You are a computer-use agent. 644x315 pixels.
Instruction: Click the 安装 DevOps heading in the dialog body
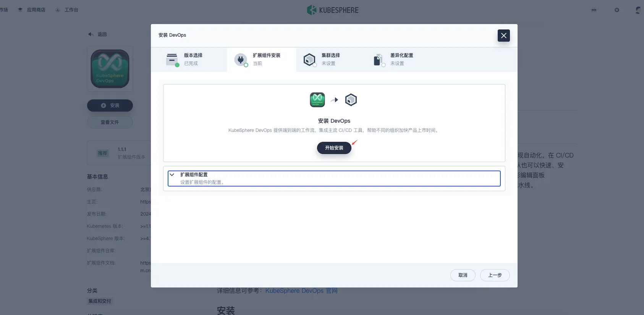click(x=334, y=121)
